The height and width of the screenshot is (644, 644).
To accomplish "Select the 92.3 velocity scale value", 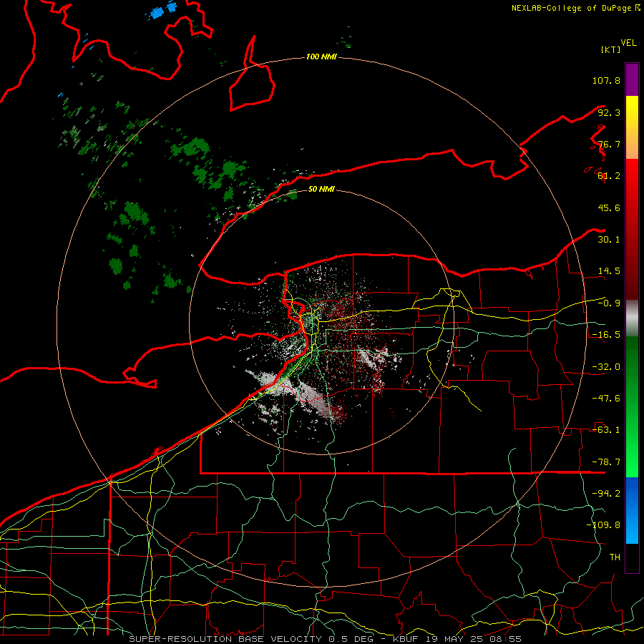I will point(609,112).
